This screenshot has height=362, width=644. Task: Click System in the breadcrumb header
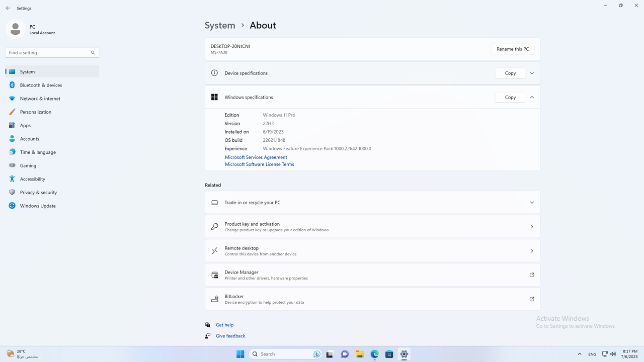click(x=220, y=25)
